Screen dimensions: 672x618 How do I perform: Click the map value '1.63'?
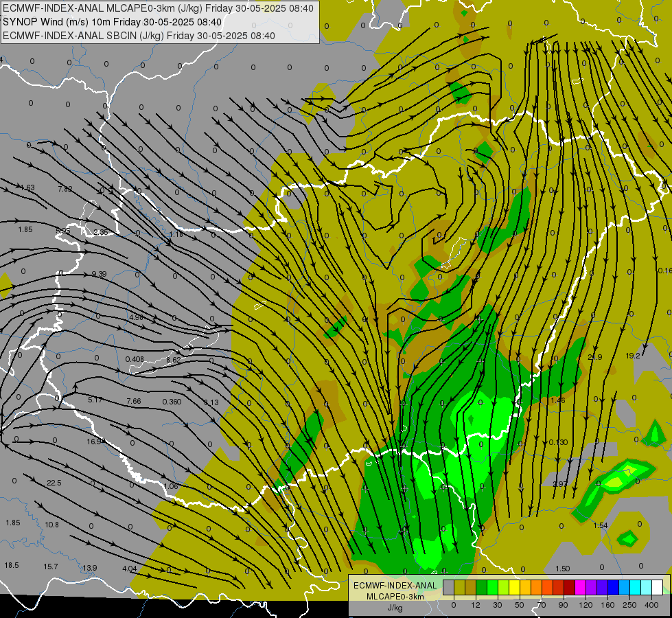pos(27,188)
